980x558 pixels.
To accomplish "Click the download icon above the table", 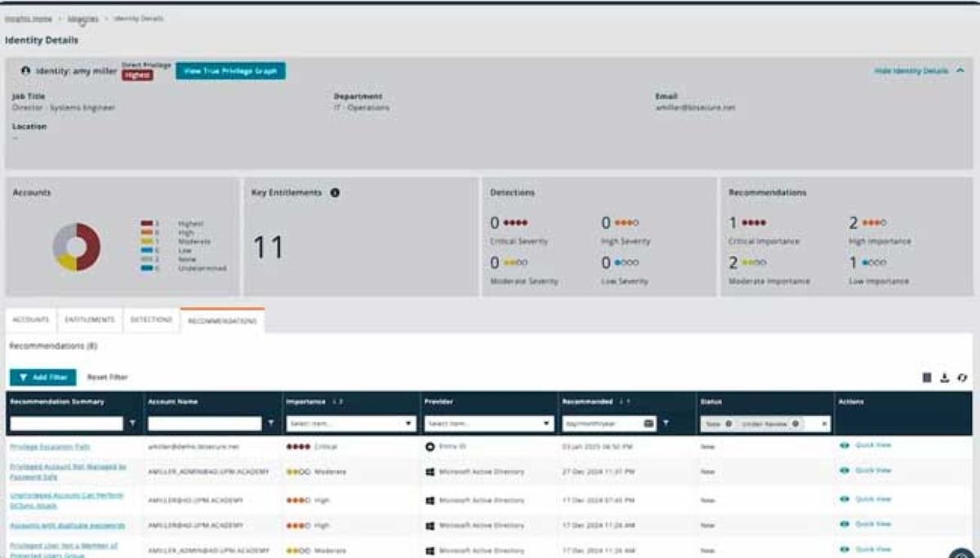I will 944,377.
